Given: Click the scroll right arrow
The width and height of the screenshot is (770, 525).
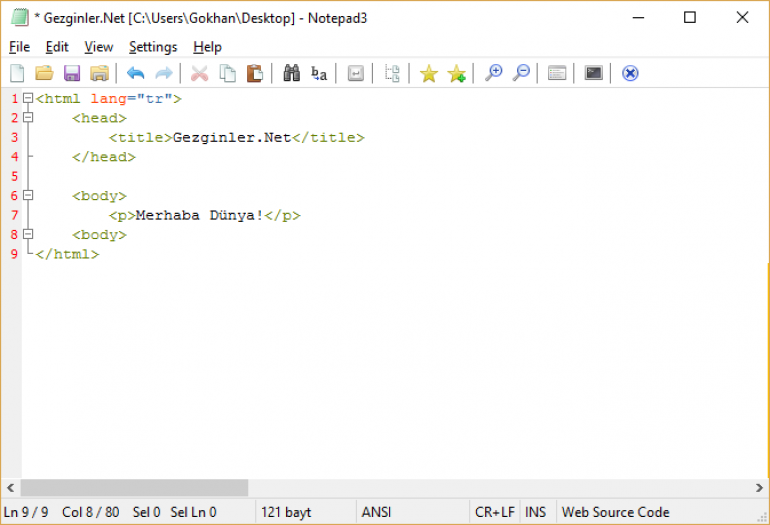Looking at the screenshot, I should coord(759,488).
